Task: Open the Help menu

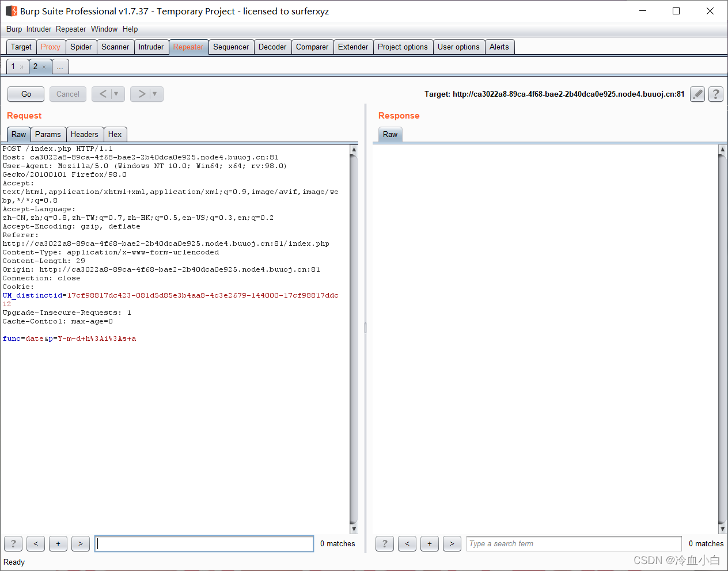Action: tap(130, 29)
